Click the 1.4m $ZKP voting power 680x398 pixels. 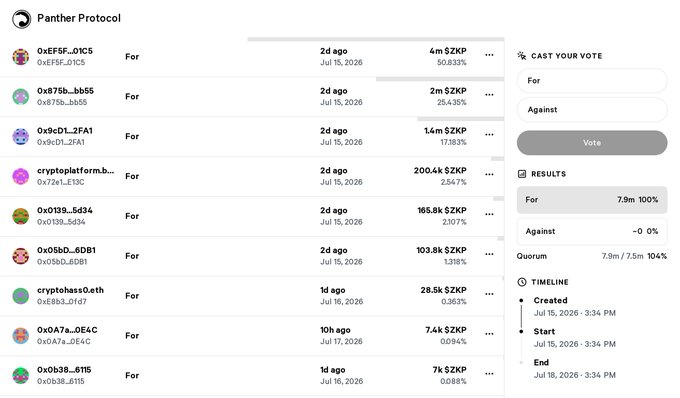(445, 131)
